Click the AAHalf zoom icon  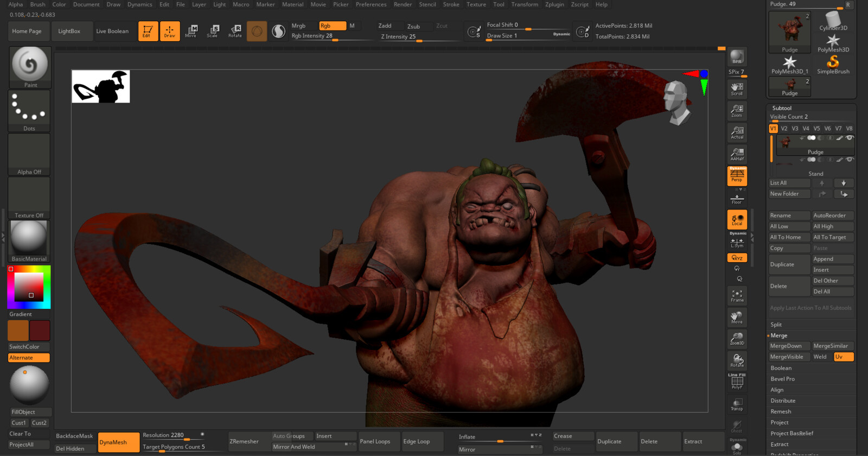tap(737, 154)
